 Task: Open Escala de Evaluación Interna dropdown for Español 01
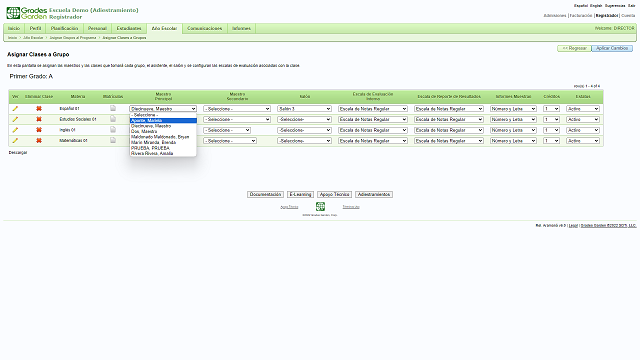point(373,109)
